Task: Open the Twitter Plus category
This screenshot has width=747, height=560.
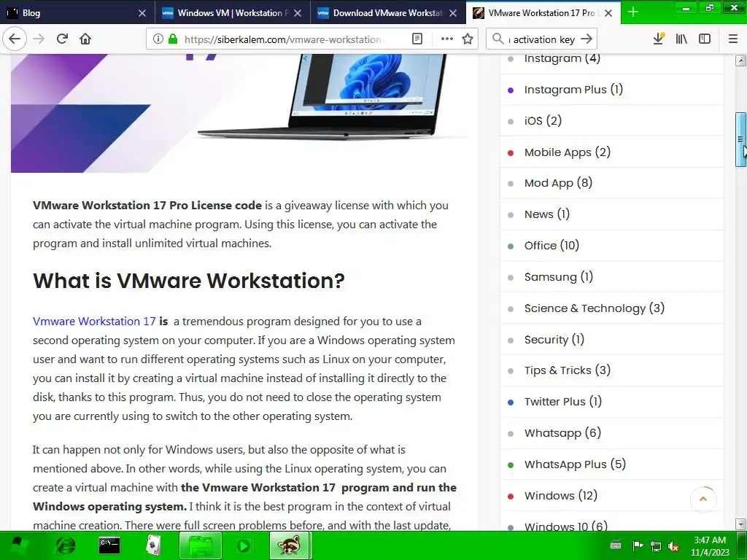Action: [563, 402]
